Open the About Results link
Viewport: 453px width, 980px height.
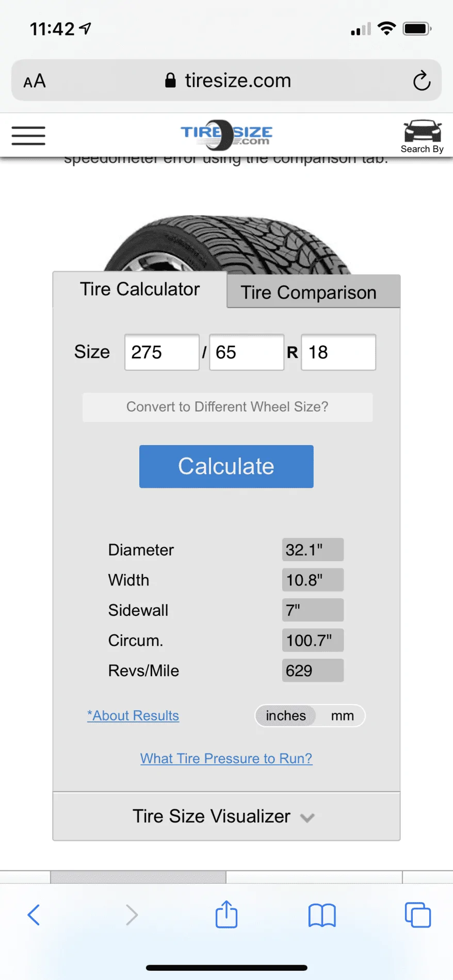(x=133, y=715)
